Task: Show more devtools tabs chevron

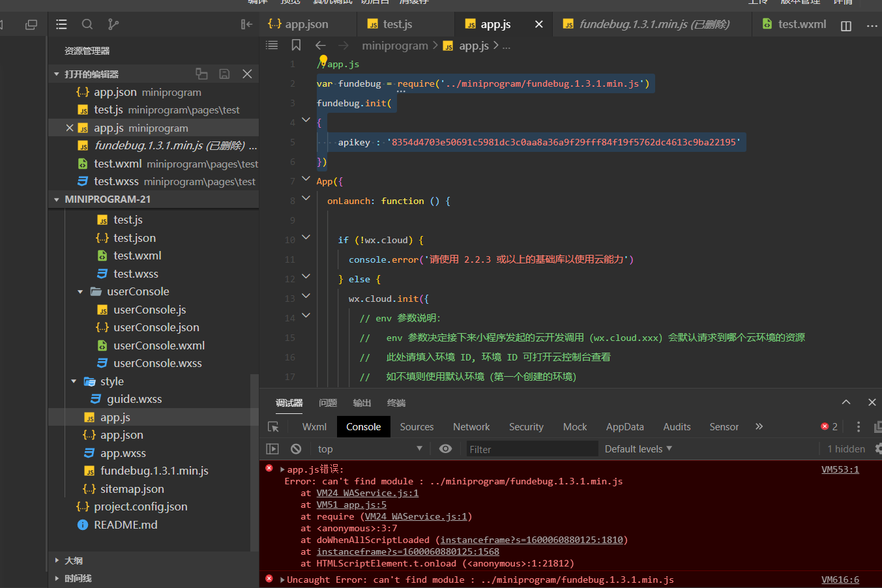Action: click(759, 426)
